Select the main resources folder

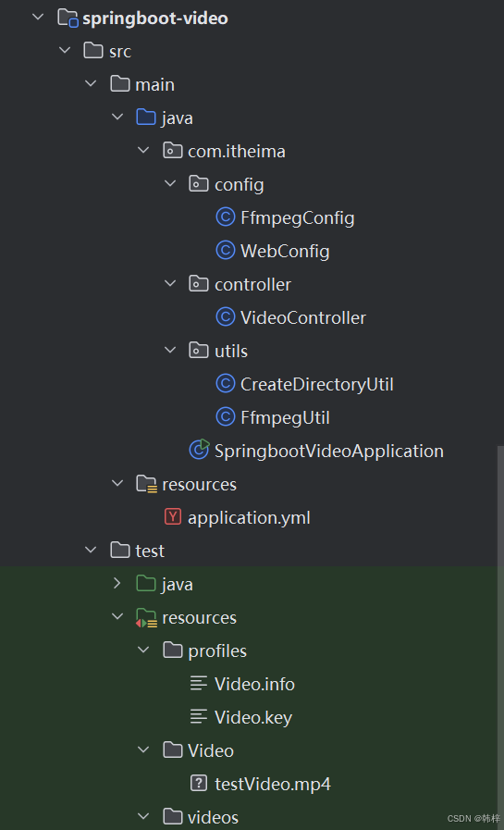click(200, 484)
